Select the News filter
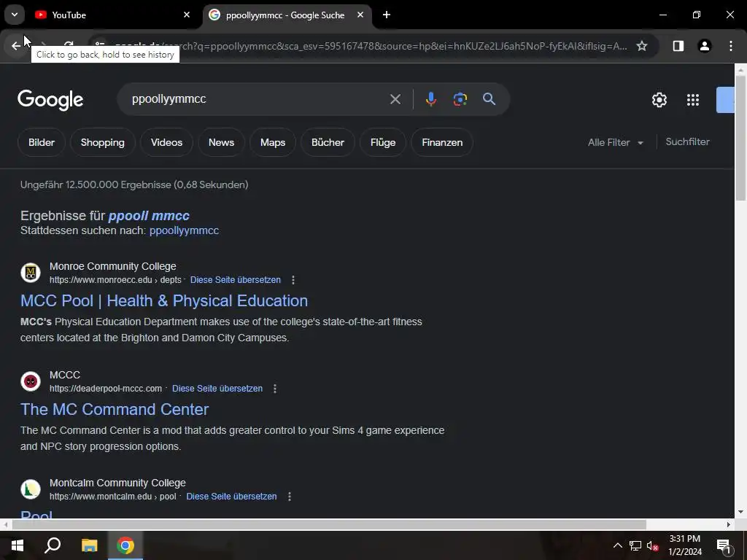 pyautogui.click(x=221, y=142)
